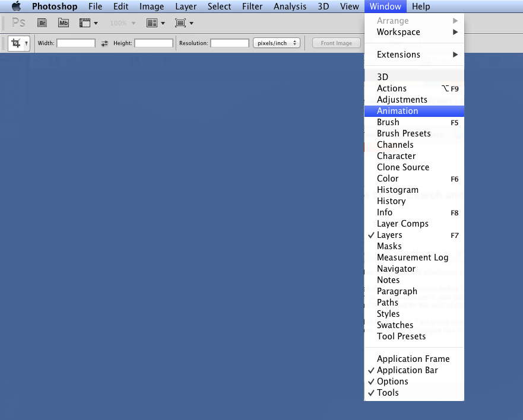The width and height of the screenshot is (523, 420).
Task: Show the Info panel
Action: click(414, 212)
